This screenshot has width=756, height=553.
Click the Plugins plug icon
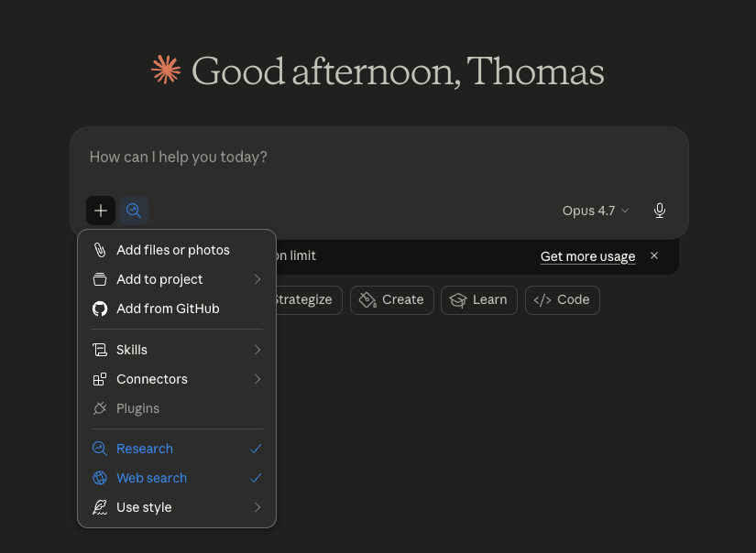pyautogui.click(x=100, y=408)
